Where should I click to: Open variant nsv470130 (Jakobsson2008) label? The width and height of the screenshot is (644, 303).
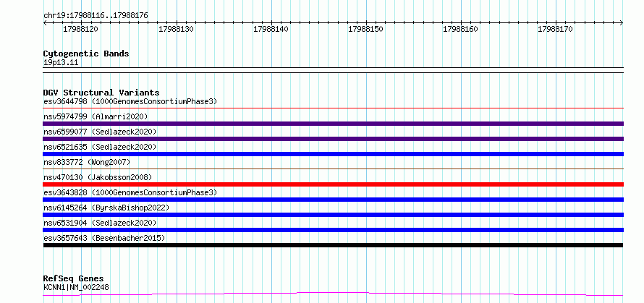98,177
